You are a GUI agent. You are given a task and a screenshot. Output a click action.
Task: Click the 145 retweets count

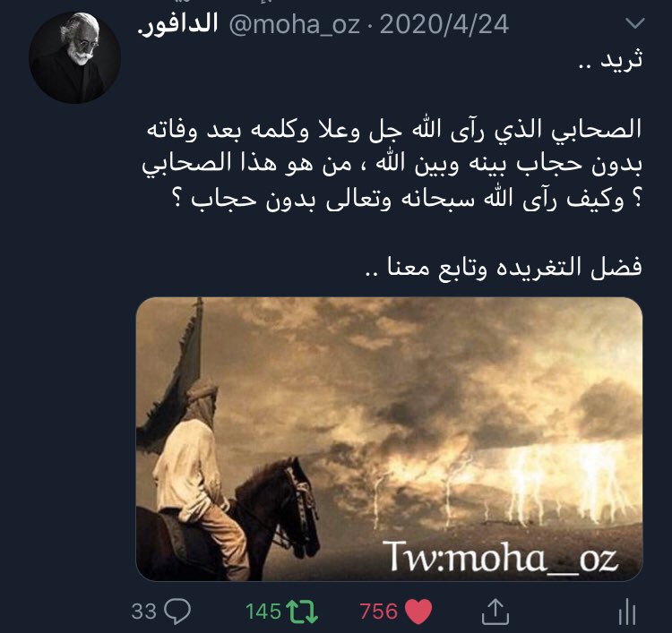pos(263,612)
